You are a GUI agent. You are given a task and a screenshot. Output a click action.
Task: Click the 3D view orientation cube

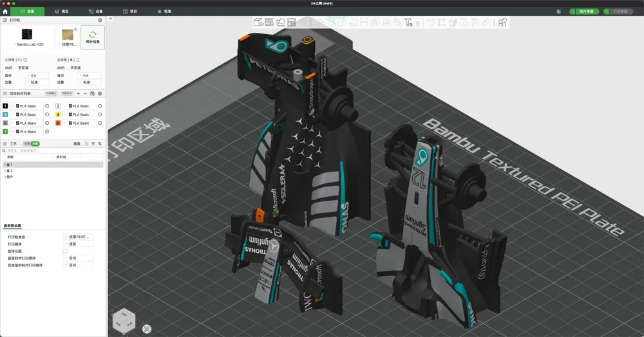[124, 320]
